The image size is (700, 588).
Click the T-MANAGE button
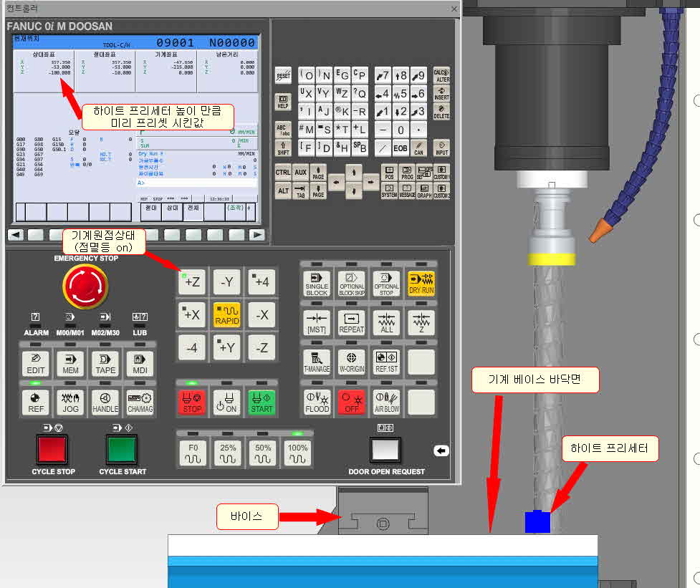(x=317, y=362)
